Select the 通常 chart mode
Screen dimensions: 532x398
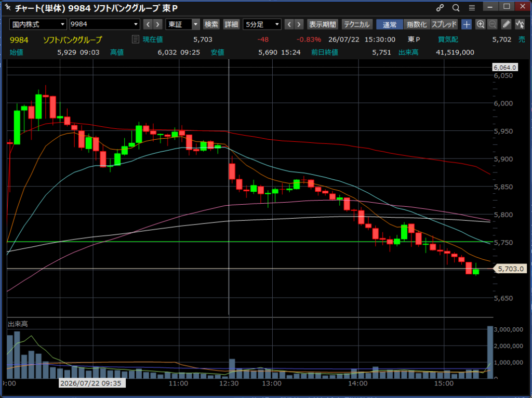[x=390, y=24]
